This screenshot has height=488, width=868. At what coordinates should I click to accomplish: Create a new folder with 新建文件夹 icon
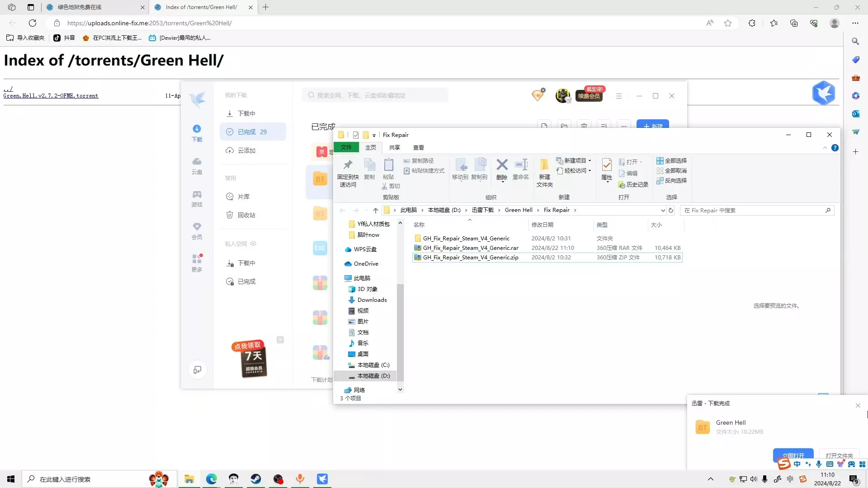[x=545, y=173]
